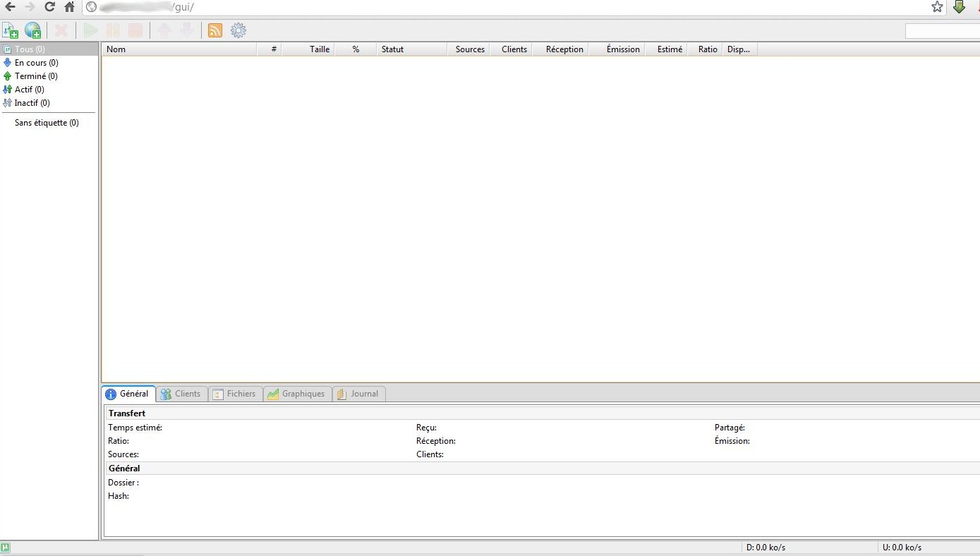The height and width of the screenshot is (556, 980).
Task: Open the Fichiers tab
Action: pos(235,394)
